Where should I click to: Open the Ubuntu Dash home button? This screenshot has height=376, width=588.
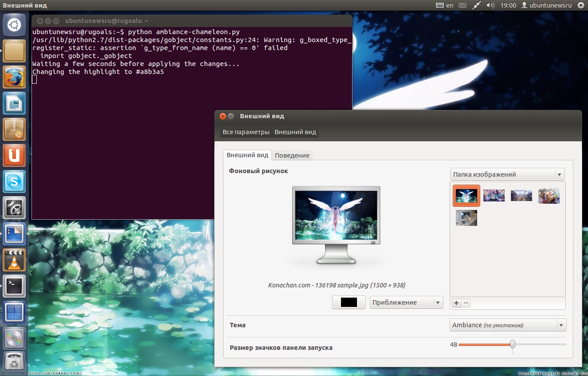pyautogui.click(x=14, y=25)
